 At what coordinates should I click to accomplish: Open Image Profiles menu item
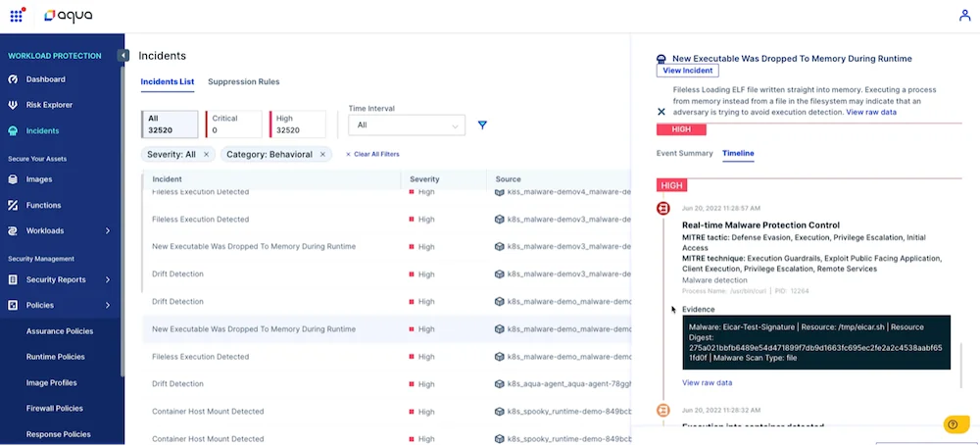click(51, 383)
